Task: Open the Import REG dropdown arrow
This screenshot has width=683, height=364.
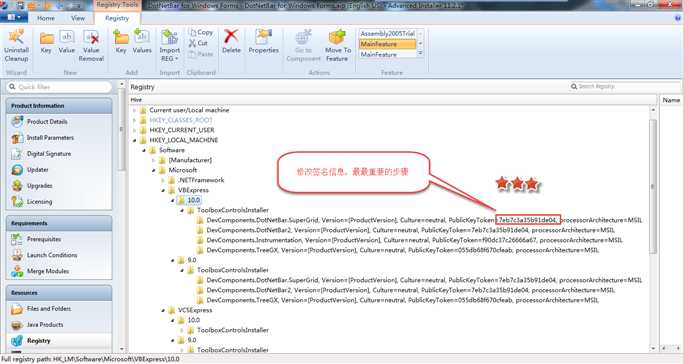Action: pos(177,59)
